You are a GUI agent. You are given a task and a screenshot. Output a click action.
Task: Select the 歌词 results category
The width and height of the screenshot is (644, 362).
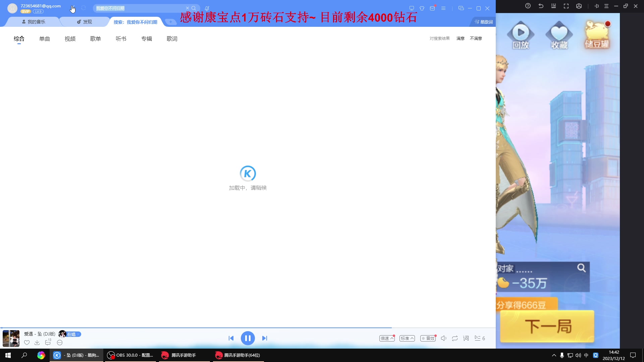point(172,39)
